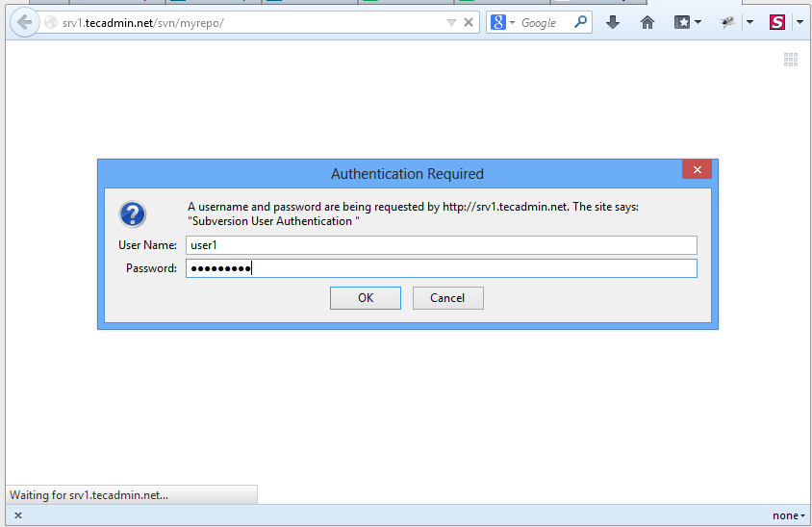Expand the dropdown next to red S icon
Image resolution: width=812 pixels, height=527 pixels.
799,22
